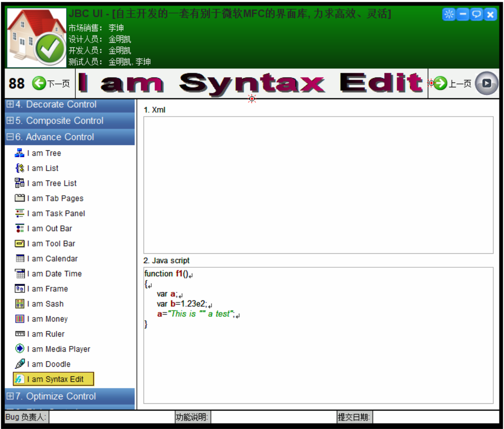Select the Doodle pencil icon
The height and width of the screenshot is (429, 504).
coord(20,364)
